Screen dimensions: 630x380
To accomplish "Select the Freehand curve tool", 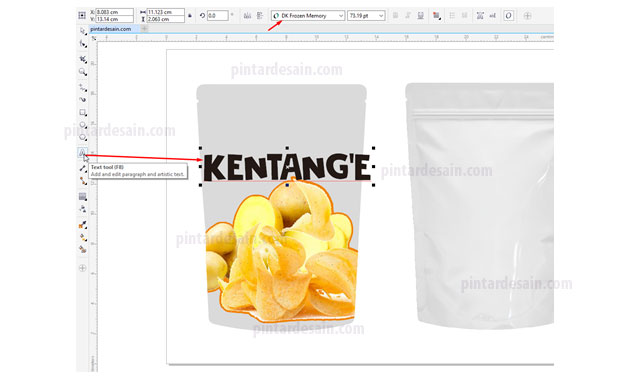I will pyautogui.click(x=82, y=87).
